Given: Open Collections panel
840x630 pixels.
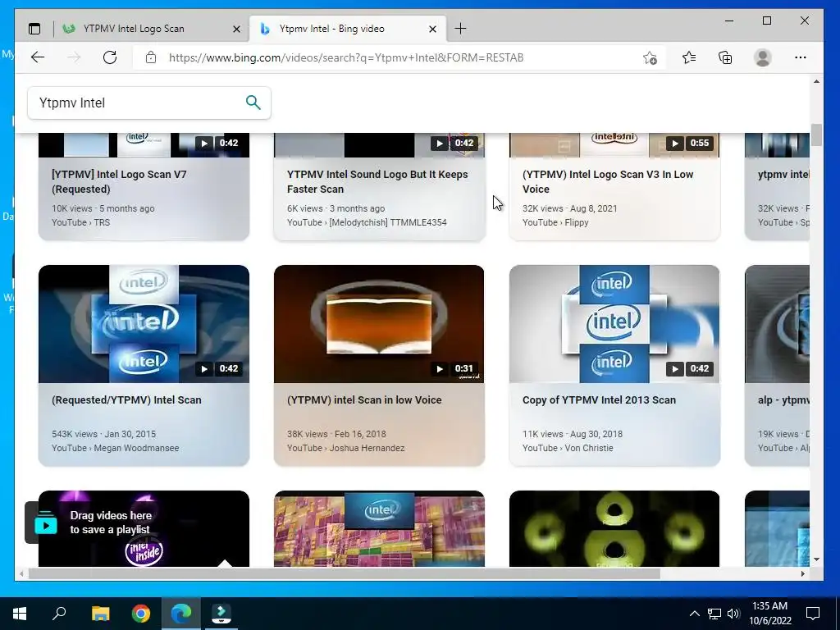Looking at the screenshot, I should tap(725, 57).
